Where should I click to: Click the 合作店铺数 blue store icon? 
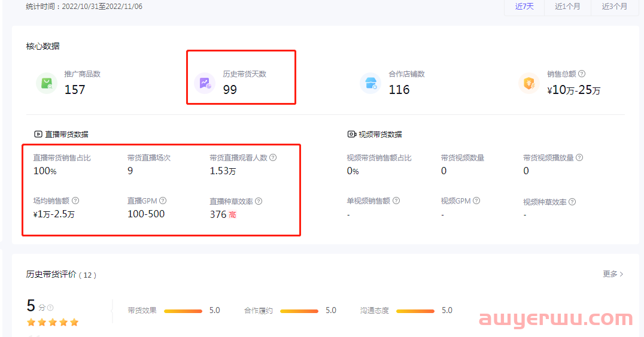370,83
